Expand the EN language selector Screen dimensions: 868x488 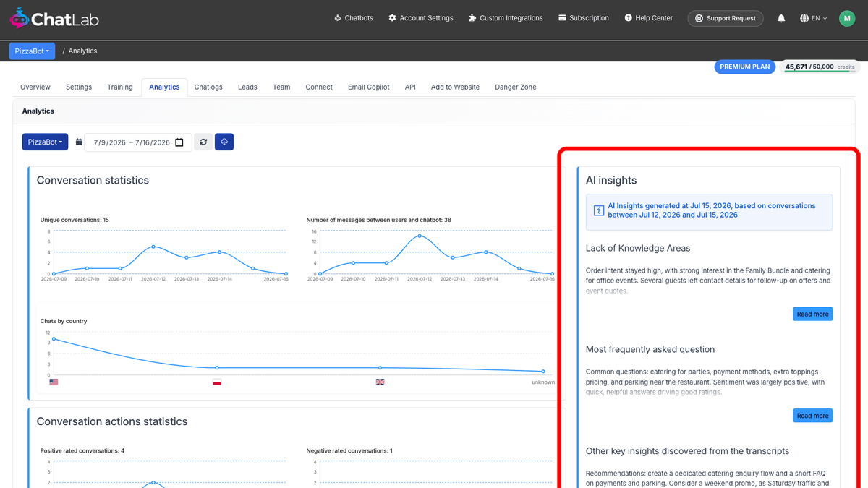[814, 18]
